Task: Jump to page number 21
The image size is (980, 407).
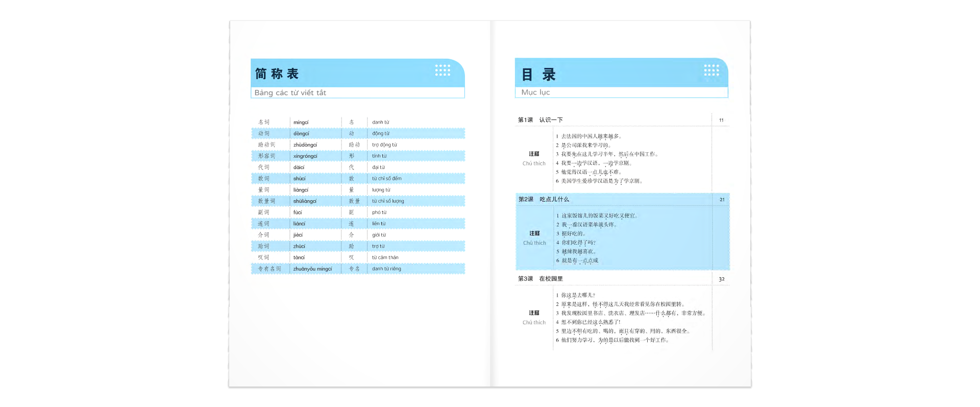Action: click(x=722, y=200)
